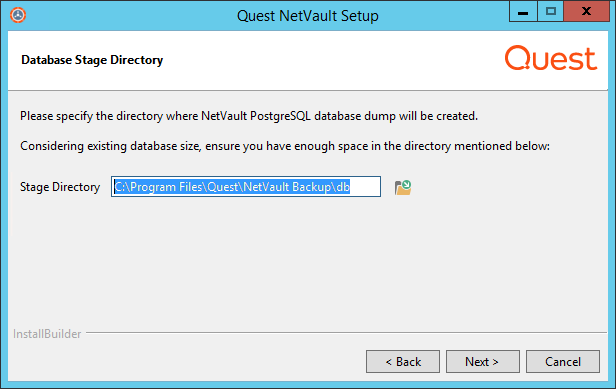
Task: Click the NetVault app icon in title bar
Action: click(x=18, y=15)
